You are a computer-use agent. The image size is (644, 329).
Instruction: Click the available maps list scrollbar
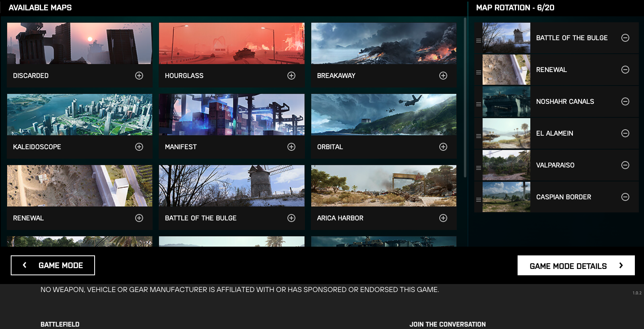click(465, 97)
